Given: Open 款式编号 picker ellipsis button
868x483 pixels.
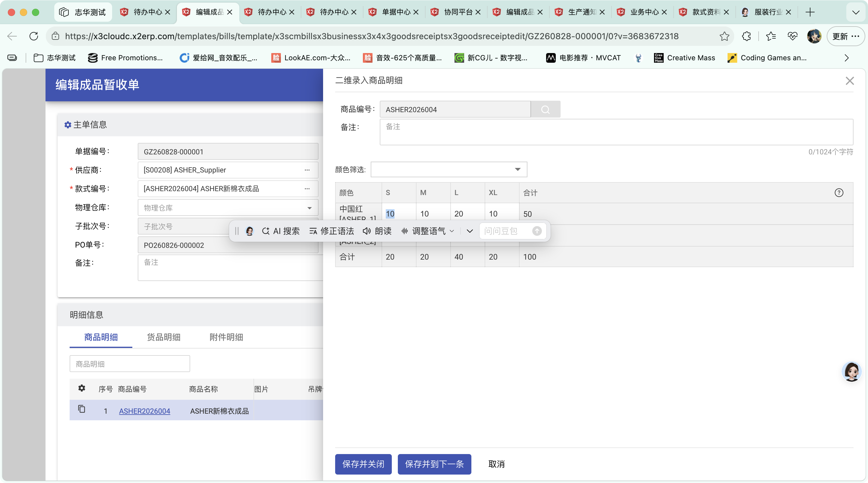Looking at the screenshot, I should coord(307,189).
